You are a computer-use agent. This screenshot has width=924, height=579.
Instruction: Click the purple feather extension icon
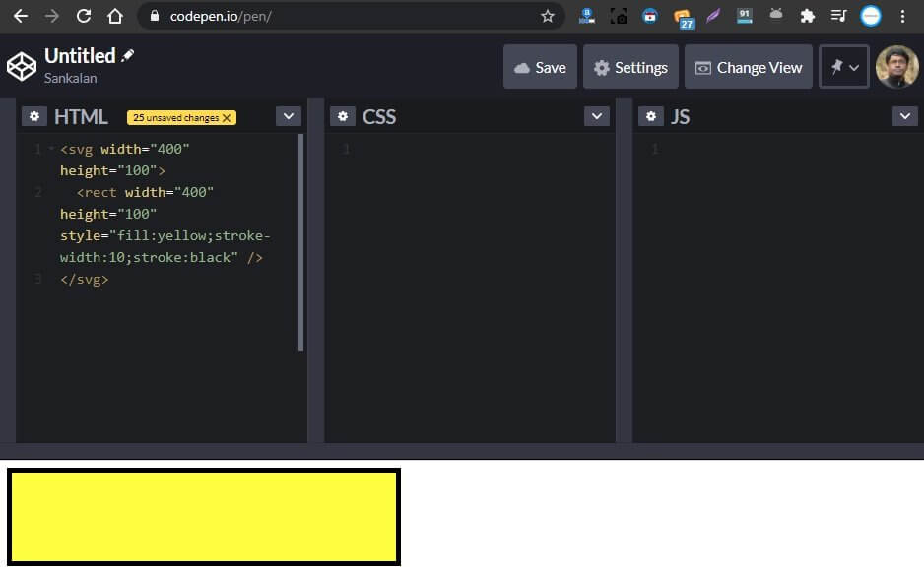coord(713,16)
